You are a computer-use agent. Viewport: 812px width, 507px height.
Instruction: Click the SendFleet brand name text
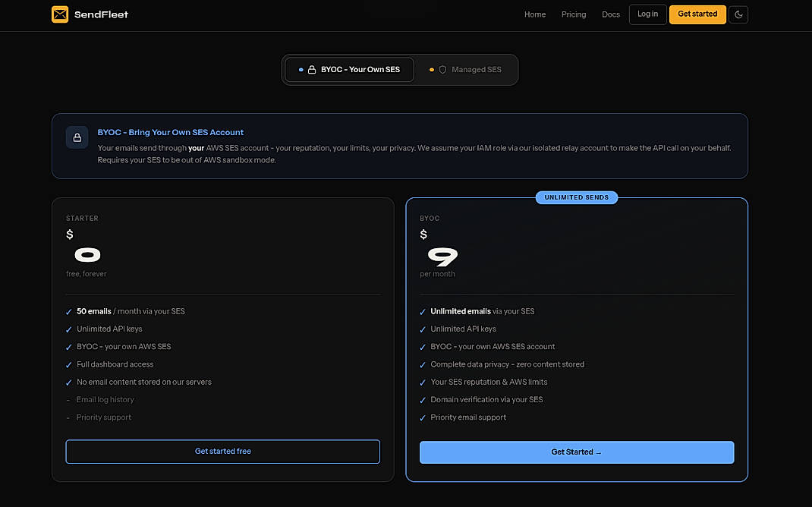coord(101,14)
